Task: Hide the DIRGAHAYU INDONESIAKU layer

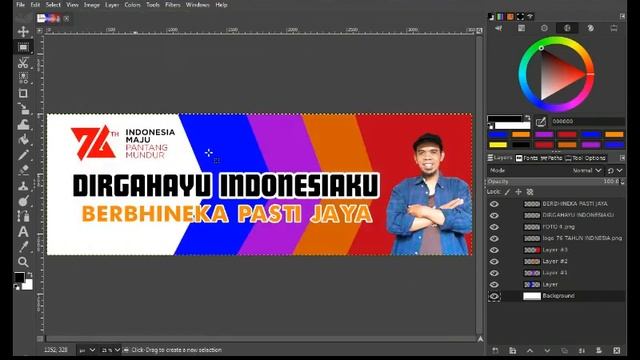Action: tap(494, 216)
